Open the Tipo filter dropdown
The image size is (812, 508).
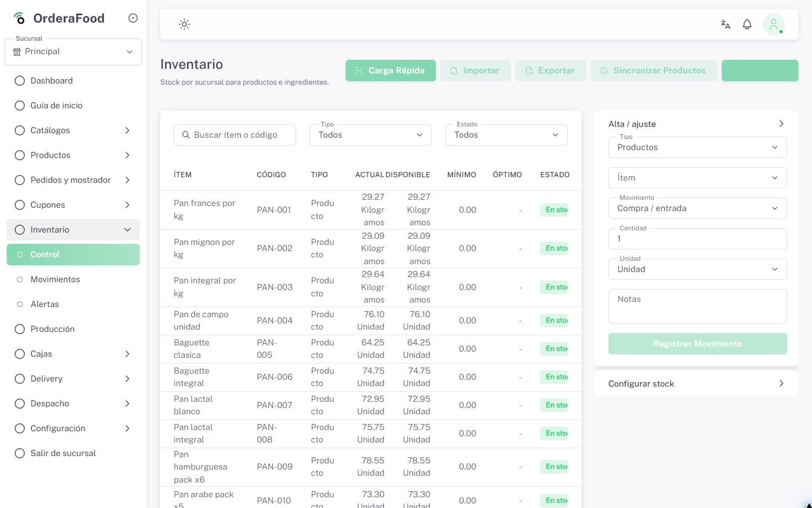coord(370,135)
